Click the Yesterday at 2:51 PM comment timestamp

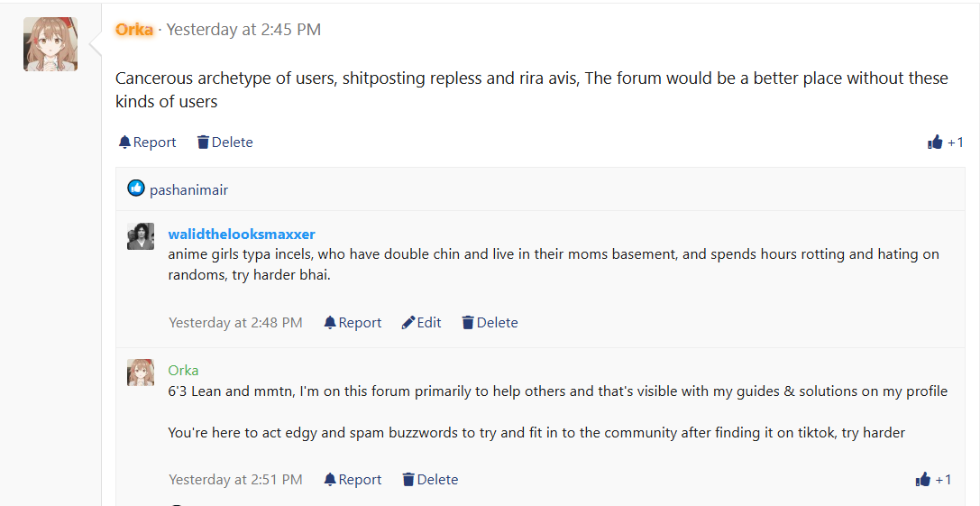(235, 480)
